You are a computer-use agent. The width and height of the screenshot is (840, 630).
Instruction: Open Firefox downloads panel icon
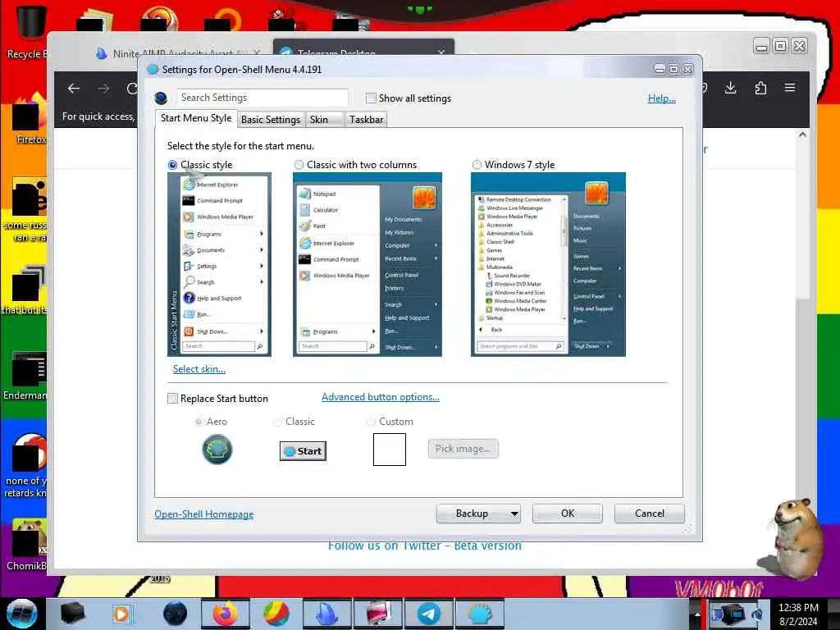pos(730,88)
